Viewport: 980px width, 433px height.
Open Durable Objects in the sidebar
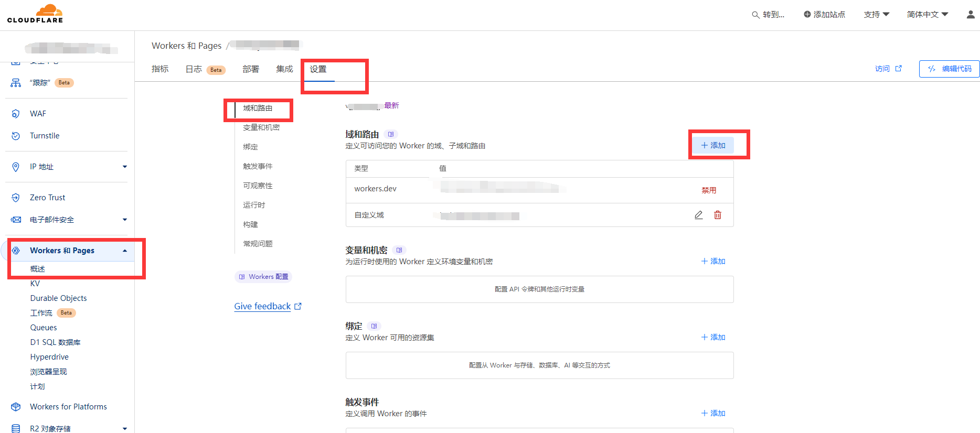(x=58, y=298)
